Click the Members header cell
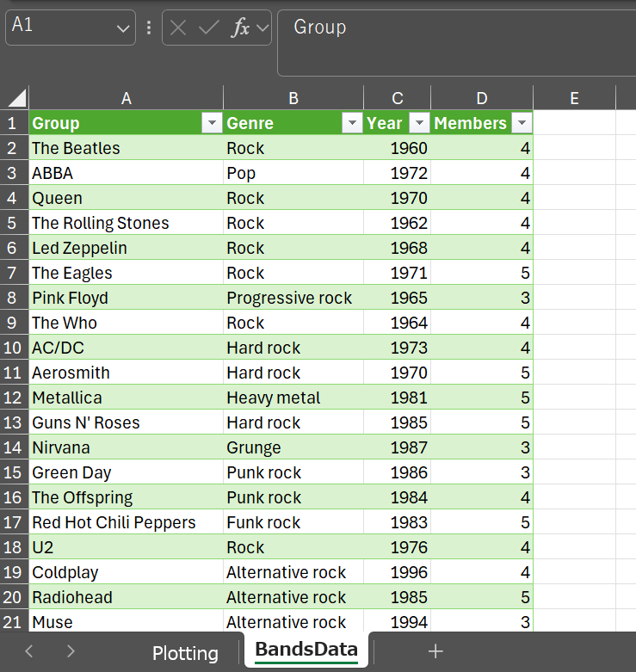 coord(482,123)
